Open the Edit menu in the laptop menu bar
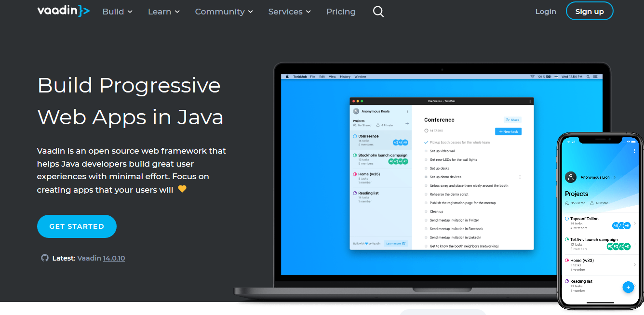Image resolution: width=644 pixels, height=315 pixels. pyautogui.click(x=322, y=77)
